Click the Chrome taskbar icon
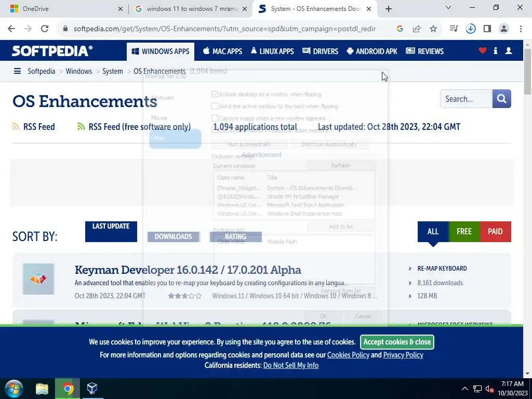Viewport: 532px width, 399px height. [67, 389]
